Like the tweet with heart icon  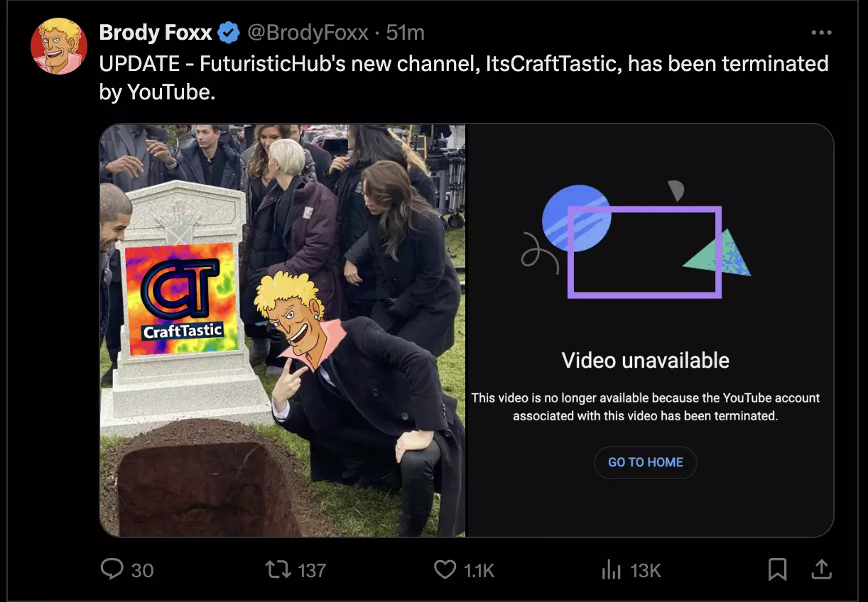(x=445, y=569)
